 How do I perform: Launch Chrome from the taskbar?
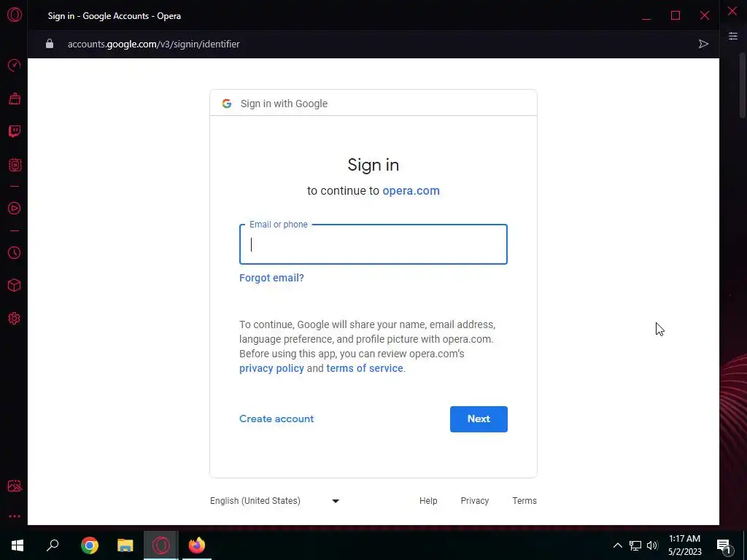pyautogui.click(x=90, y=545)
